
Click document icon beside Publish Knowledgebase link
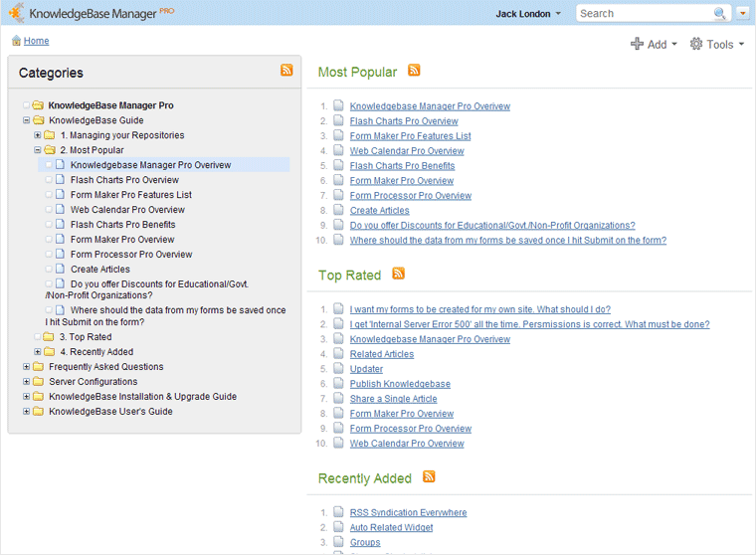coord(339,383)
